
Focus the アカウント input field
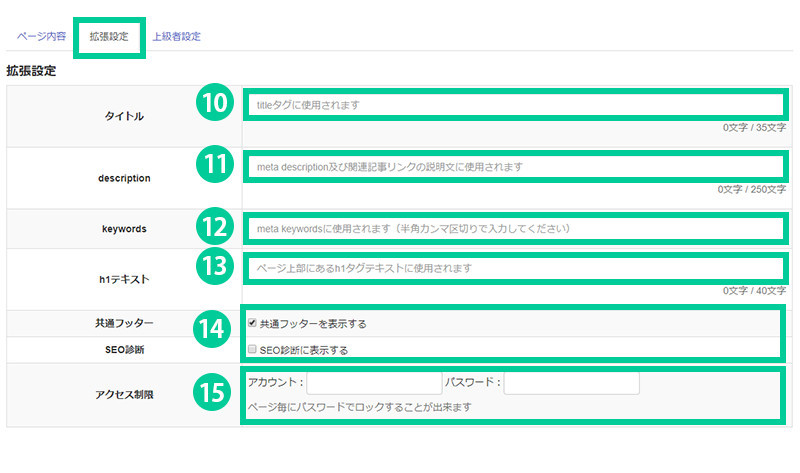click(374, 383)
